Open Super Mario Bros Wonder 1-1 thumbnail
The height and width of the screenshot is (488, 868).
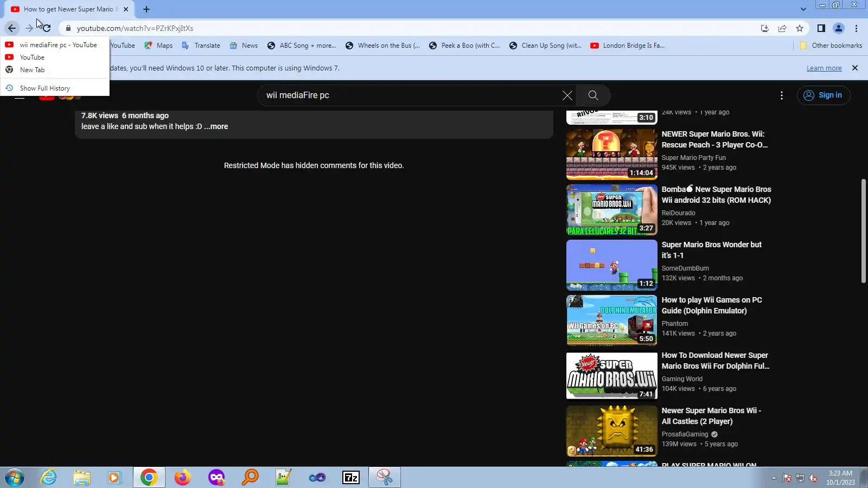click(x=612, y=265)
